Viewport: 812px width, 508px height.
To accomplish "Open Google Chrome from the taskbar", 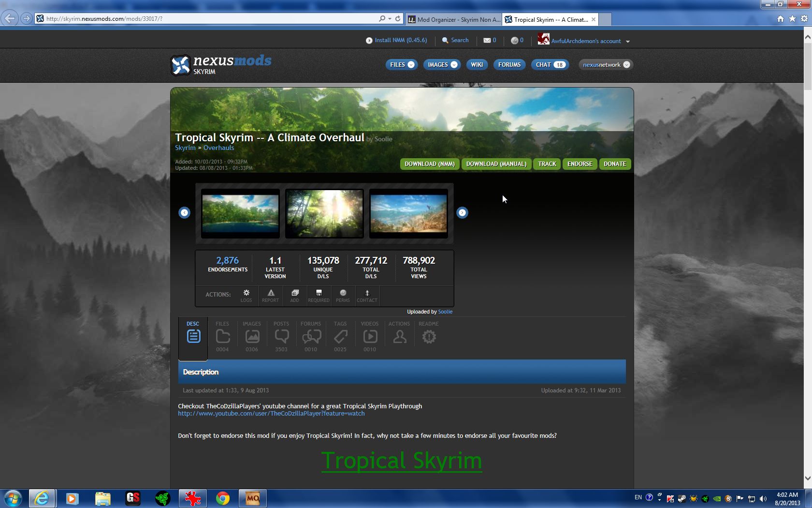I will (x=223, y=498).
